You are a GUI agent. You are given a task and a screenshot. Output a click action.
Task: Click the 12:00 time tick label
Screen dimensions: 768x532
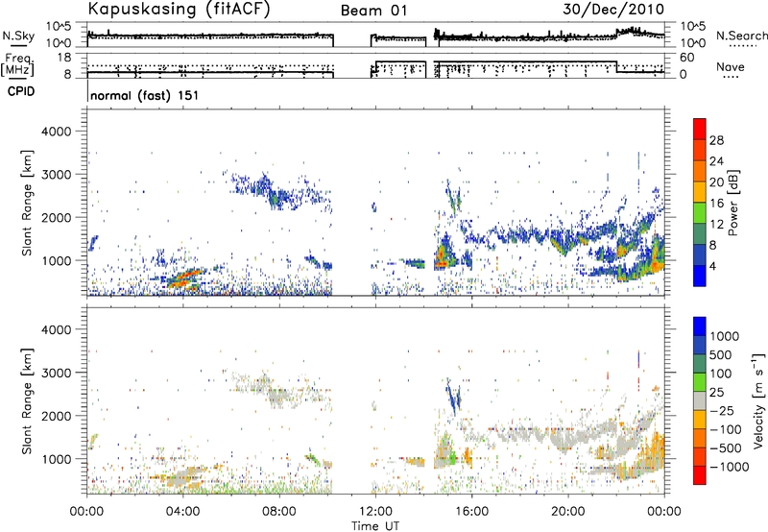click(x=375, y=512)
